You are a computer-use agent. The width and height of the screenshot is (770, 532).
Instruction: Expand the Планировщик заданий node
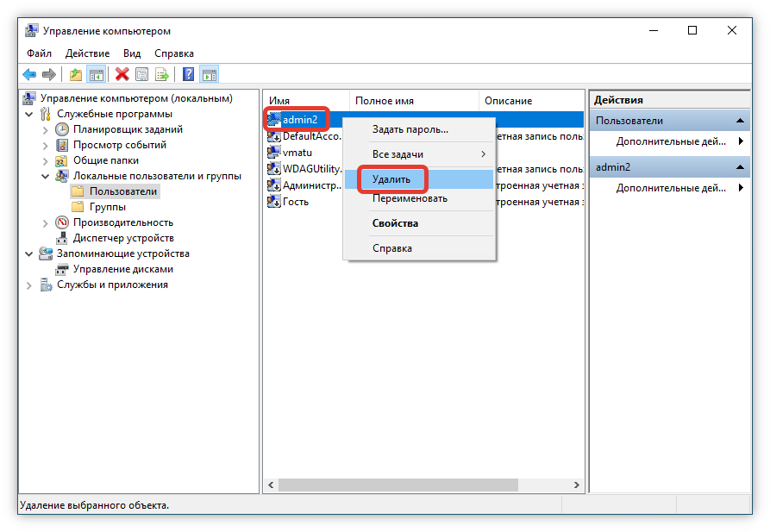[46, 129]
